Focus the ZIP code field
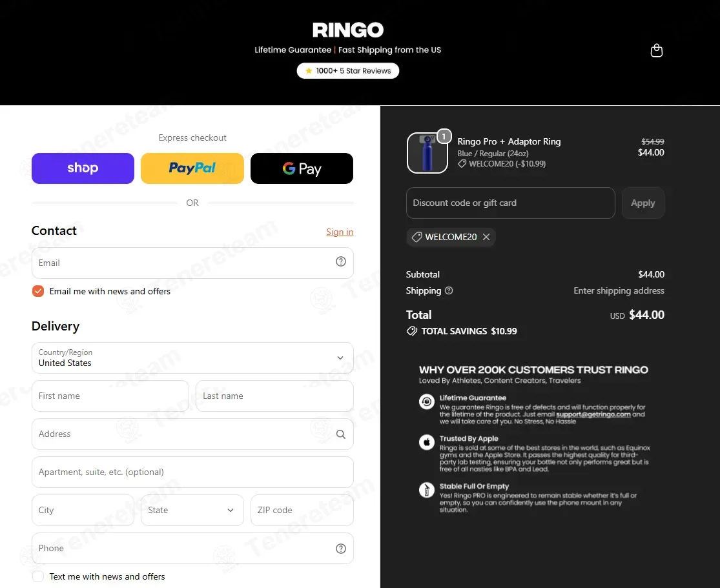 pos(302,510)
